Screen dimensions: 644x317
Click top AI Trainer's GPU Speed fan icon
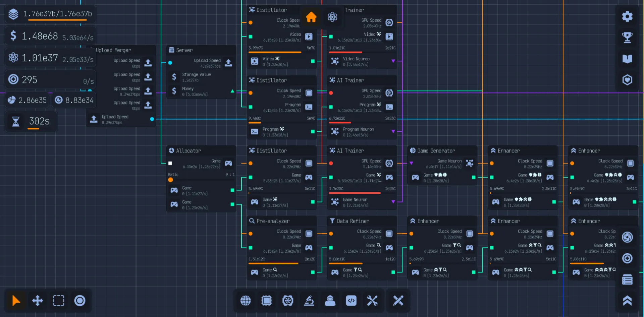tap(389, 22)
